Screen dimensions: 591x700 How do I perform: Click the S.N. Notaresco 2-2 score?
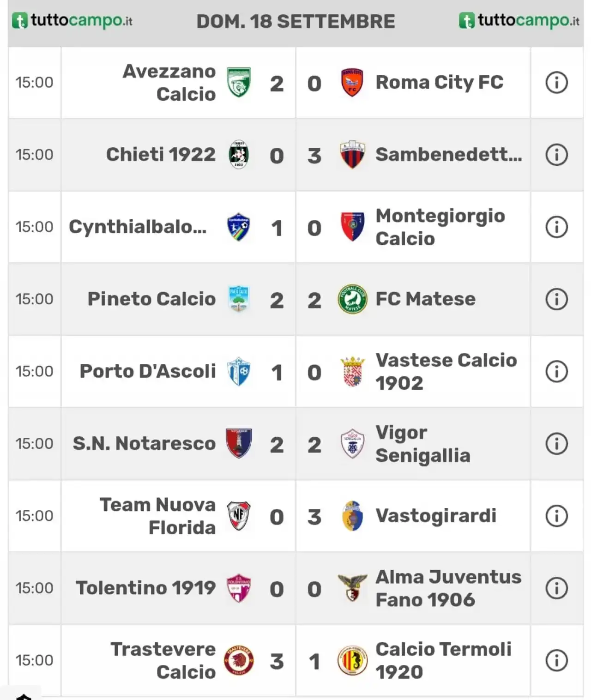coord(295,445)
